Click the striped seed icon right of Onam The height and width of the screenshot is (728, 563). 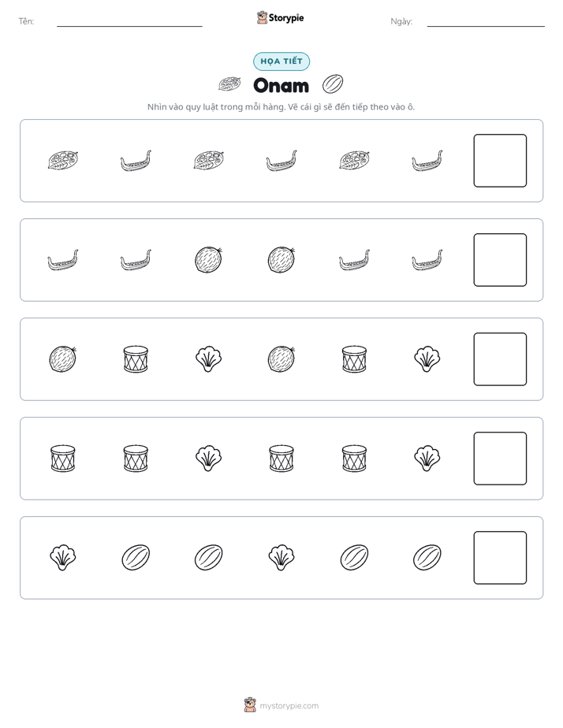click(333, 84)
